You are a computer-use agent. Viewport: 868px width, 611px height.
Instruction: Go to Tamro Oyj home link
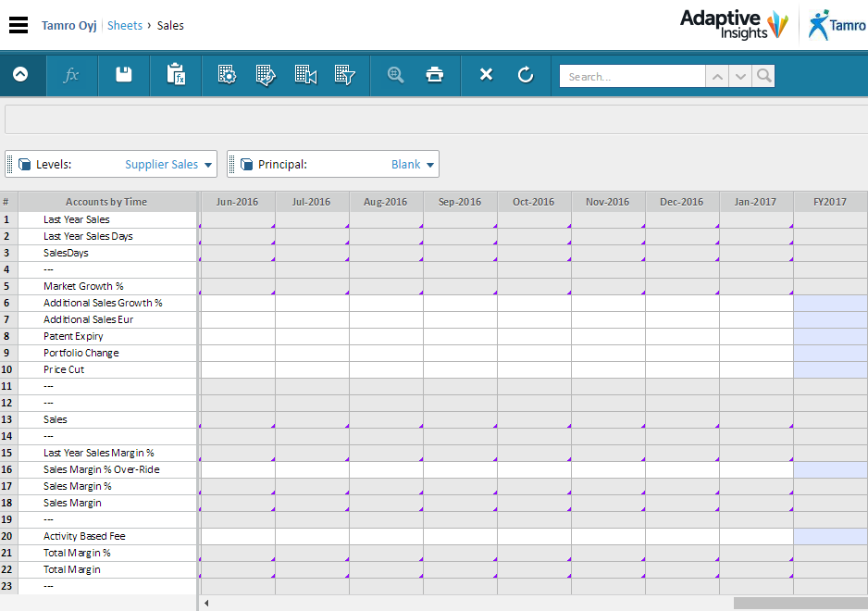69,26
